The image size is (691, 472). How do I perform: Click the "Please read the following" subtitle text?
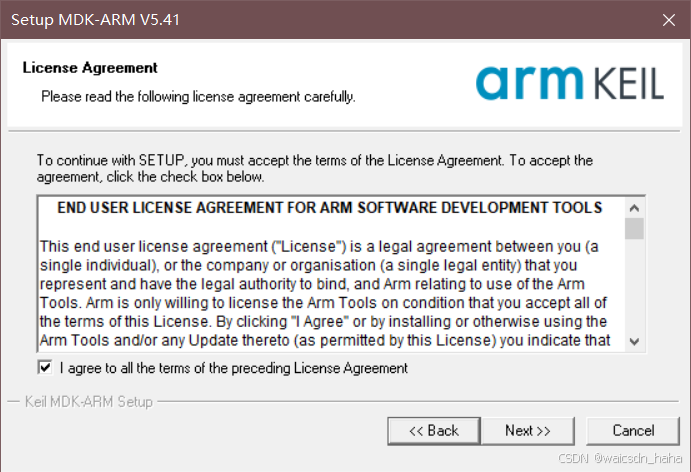(x=198, y=97)
